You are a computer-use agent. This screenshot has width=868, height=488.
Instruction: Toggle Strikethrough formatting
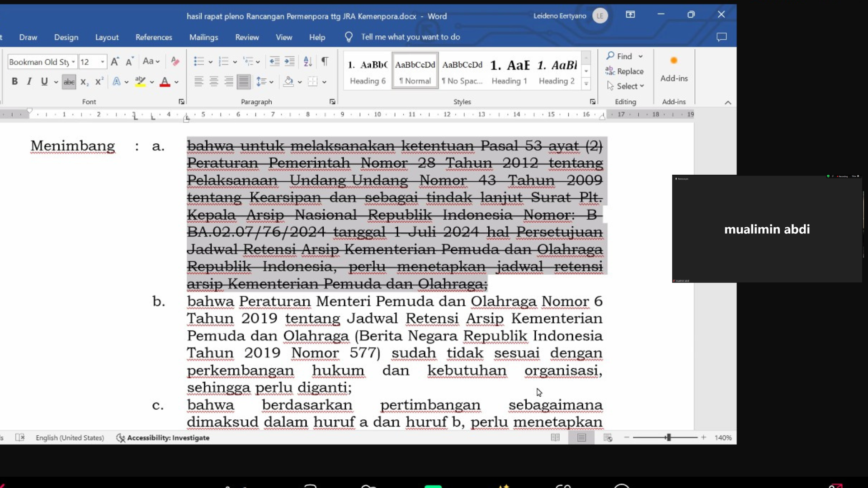pyautogui.click(x=69, y=82)
